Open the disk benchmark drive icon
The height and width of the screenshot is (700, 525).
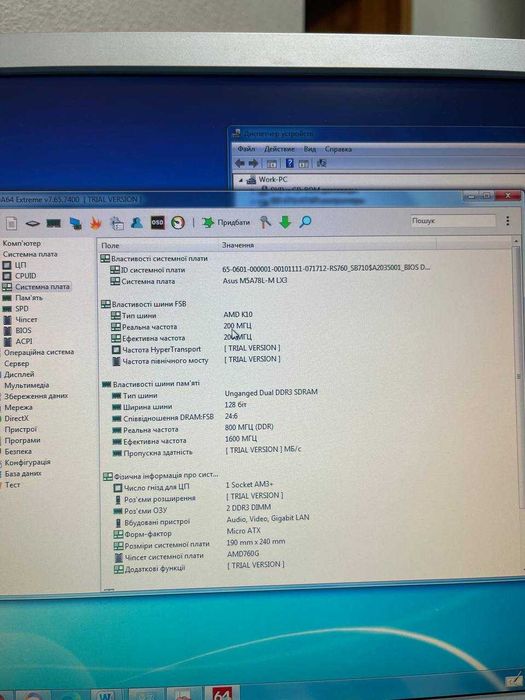[x=32, y=223]
